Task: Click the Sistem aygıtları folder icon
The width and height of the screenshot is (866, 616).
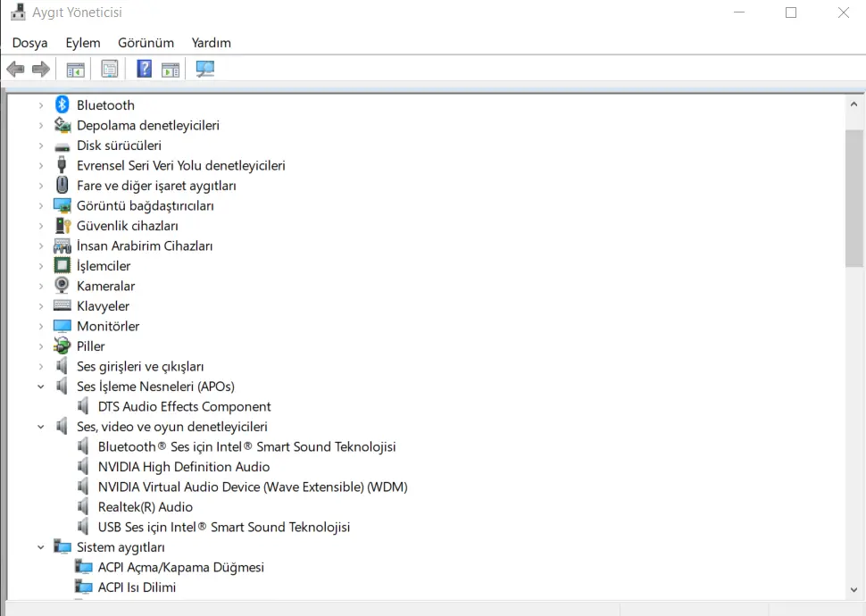Action: click(62, 546)
